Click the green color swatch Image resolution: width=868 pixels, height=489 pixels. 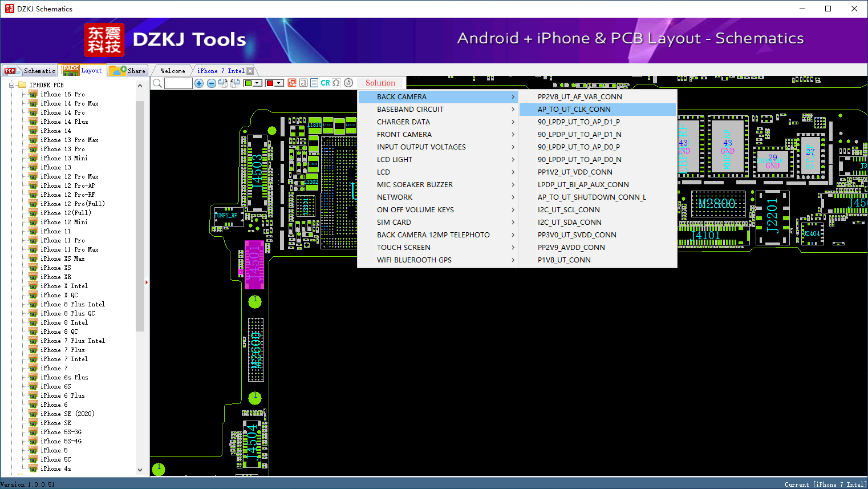(248, 83)
